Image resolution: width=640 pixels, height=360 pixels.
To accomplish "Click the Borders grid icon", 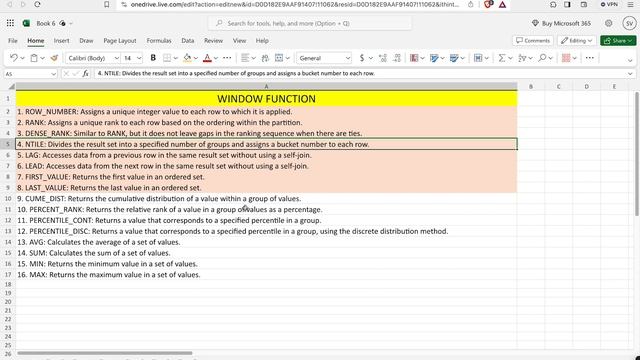I will click(167, 58).
